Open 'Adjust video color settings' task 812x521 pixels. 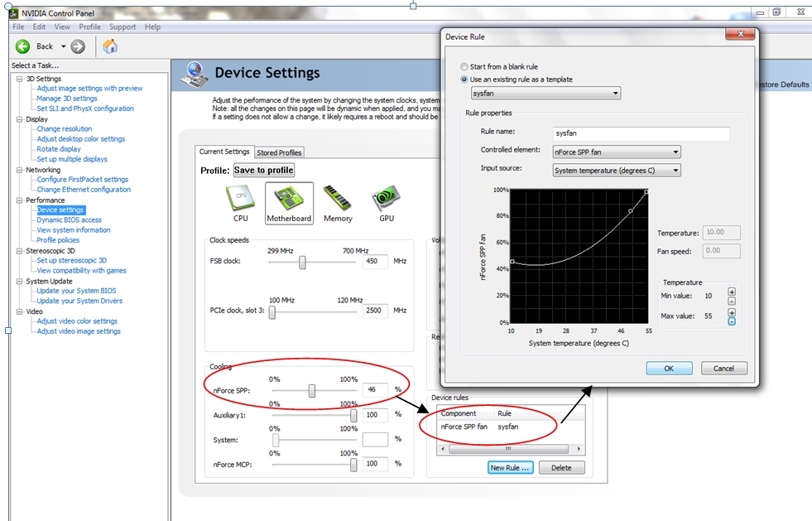pyautogui.click(x=77, y=321)
